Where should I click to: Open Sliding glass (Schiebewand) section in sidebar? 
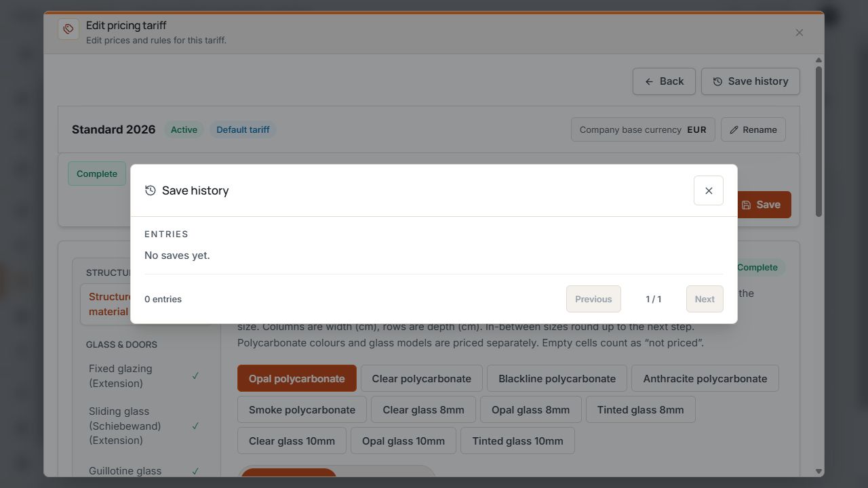point(144,426)
